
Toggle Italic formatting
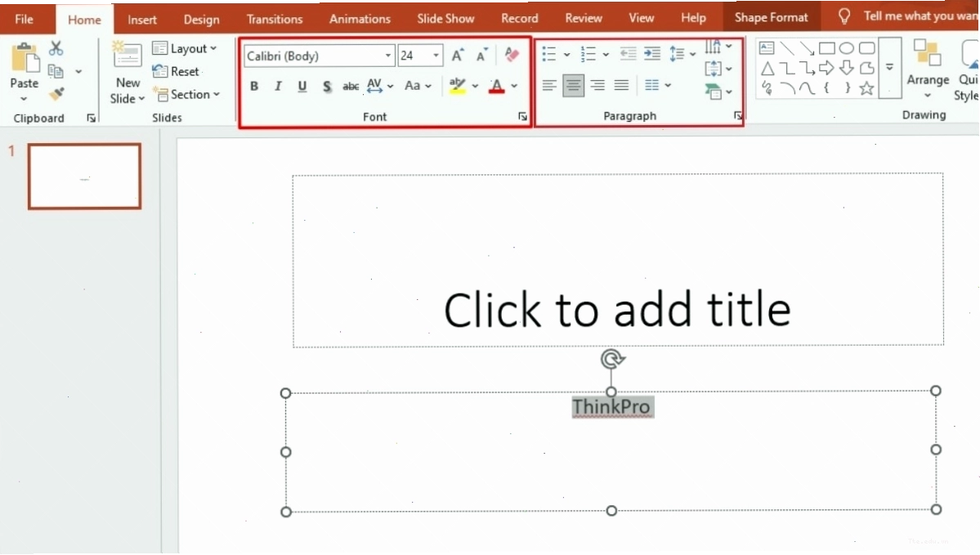click(278, 87)
